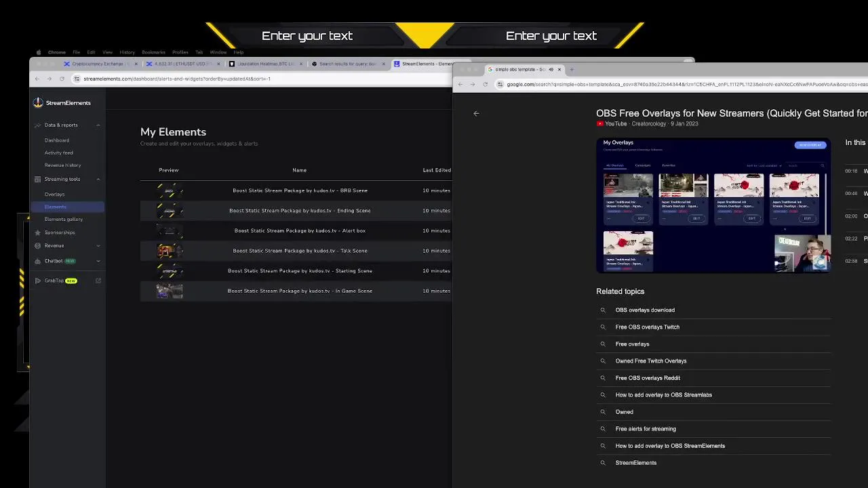Search related topic Free alerts for streaming
The image size is (868, 488).
pyautogui.click(x=646, y=429)
